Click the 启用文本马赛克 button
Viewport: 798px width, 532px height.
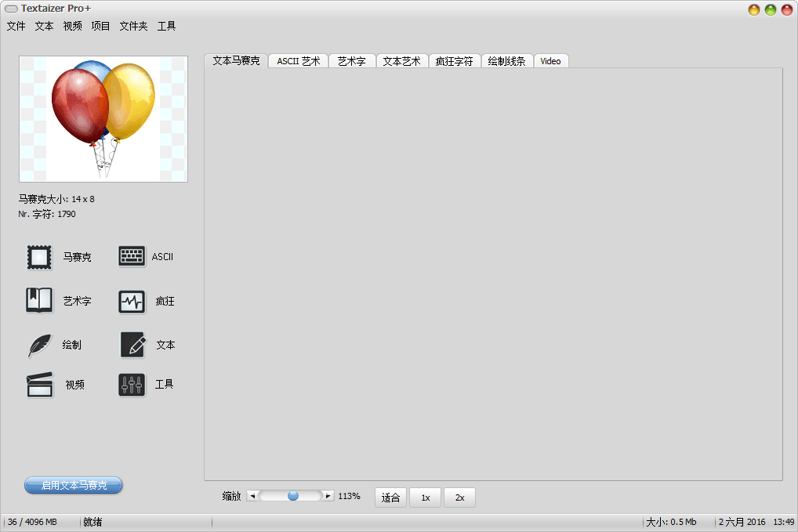[x=72, y=485]
